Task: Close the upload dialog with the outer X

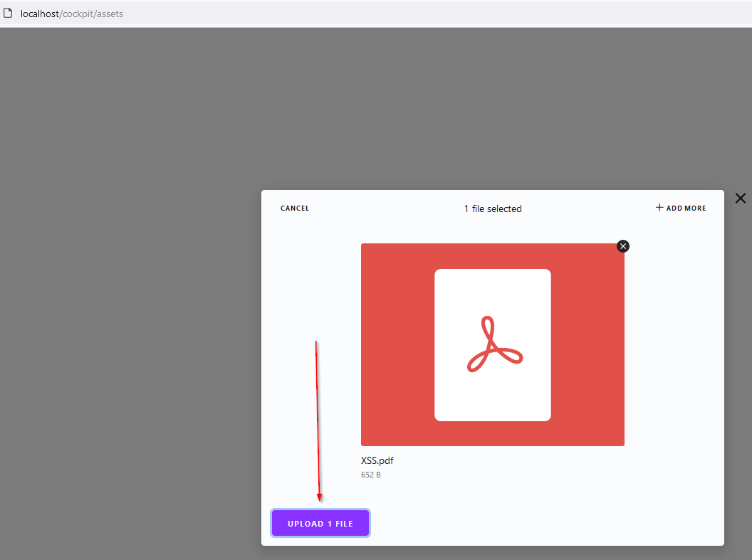Action: [x=741, y=199]
